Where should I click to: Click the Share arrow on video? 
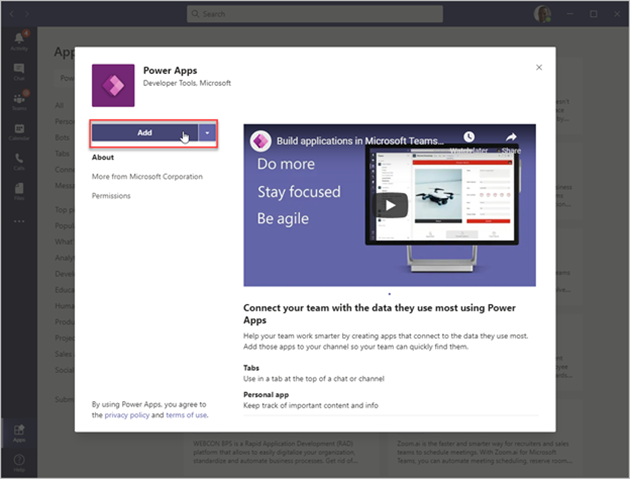point(511,138)
